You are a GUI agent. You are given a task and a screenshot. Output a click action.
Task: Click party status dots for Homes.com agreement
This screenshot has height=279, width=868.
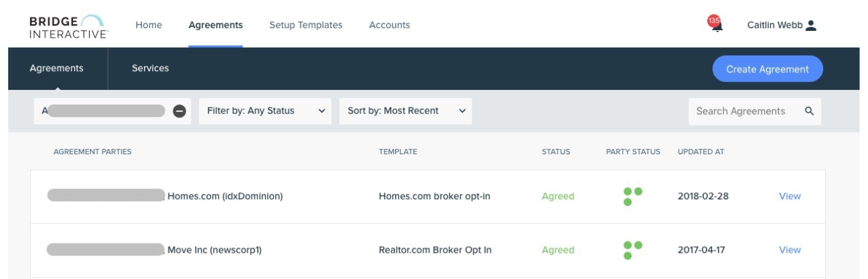632,197
